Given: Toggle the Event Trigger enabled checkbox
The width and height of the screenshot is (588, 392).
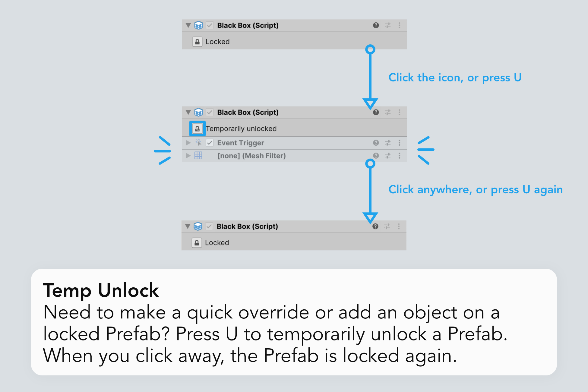Looking at the screenshot, I should click(x=210, y=143).
